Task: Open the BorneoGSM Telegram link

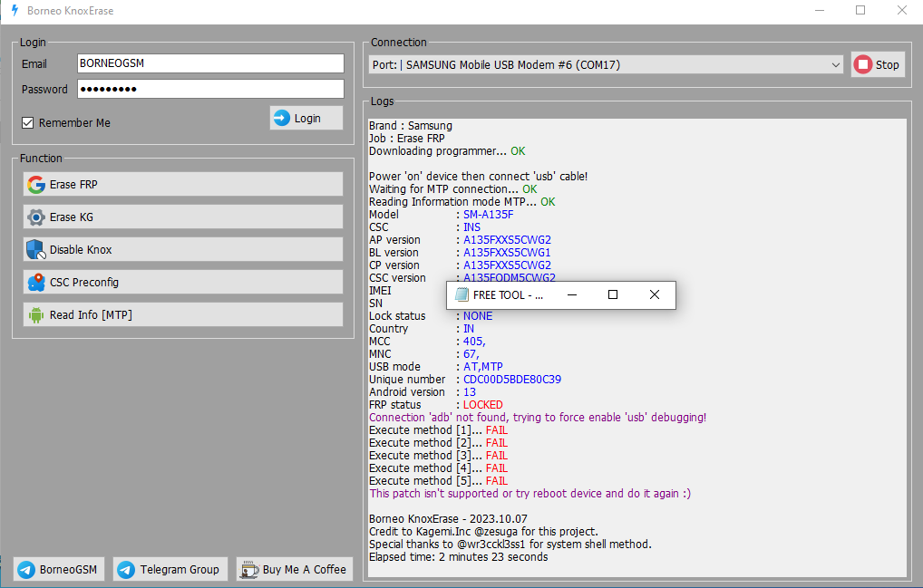Action: (x=59, y=569)
